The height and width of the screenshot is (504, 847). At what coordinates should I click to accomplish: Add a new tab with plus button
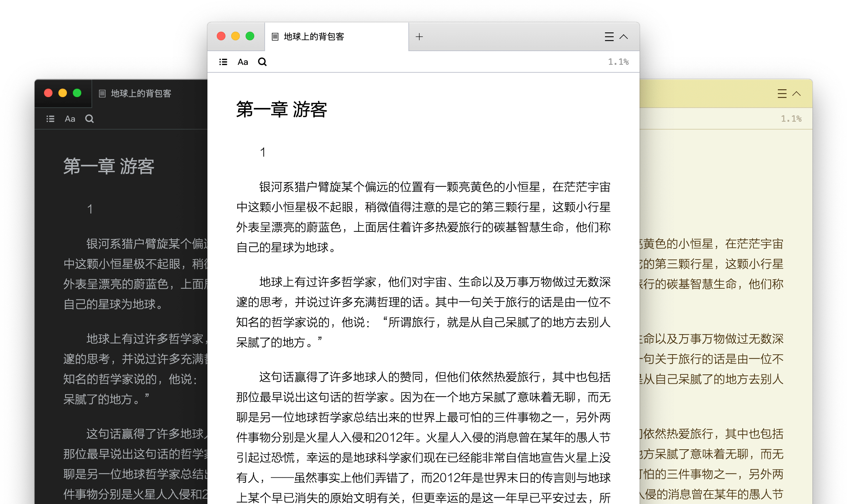click(419, 37)
